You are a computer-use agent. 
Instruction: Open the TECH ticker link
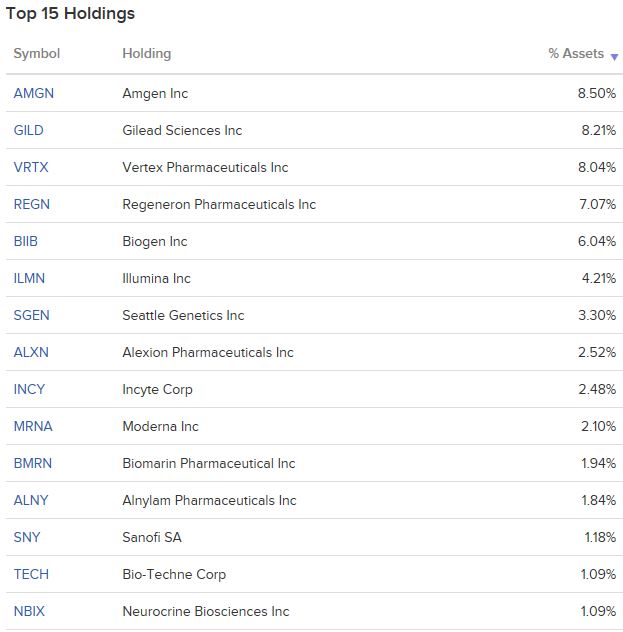point(31,574)
